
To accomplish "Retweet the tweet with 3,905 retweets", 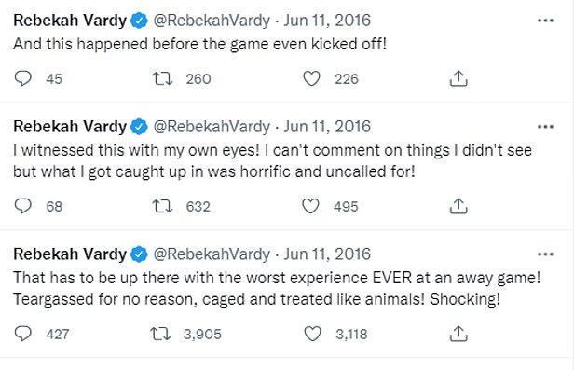I will (160, 334).
